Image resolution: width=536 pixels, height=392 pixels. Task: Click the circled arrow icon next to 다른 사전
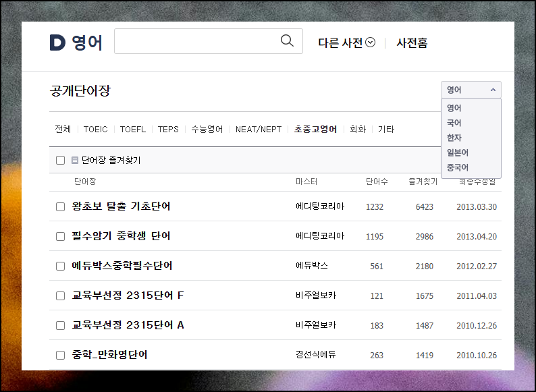coord(370,43)
